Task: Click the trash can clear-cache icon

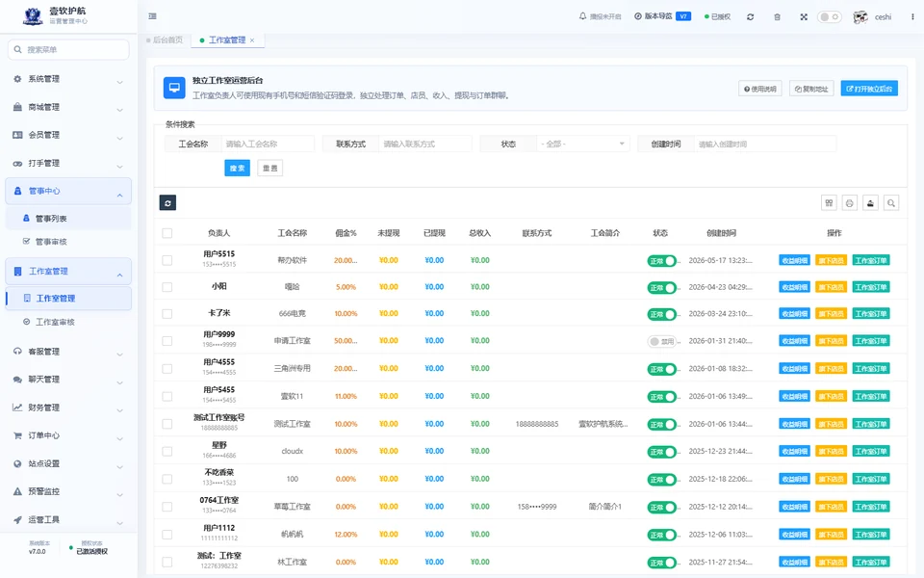Action: click(x=778, y=17)
